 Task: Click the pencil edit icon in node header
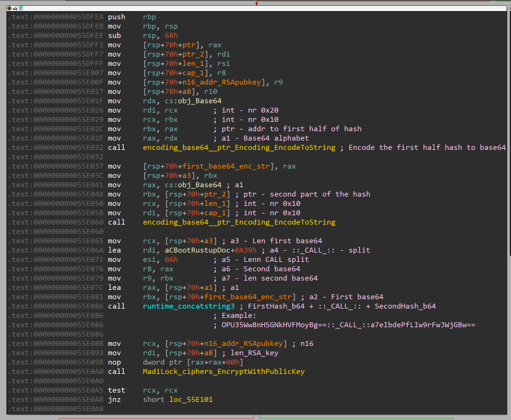[x=15, y=8]
